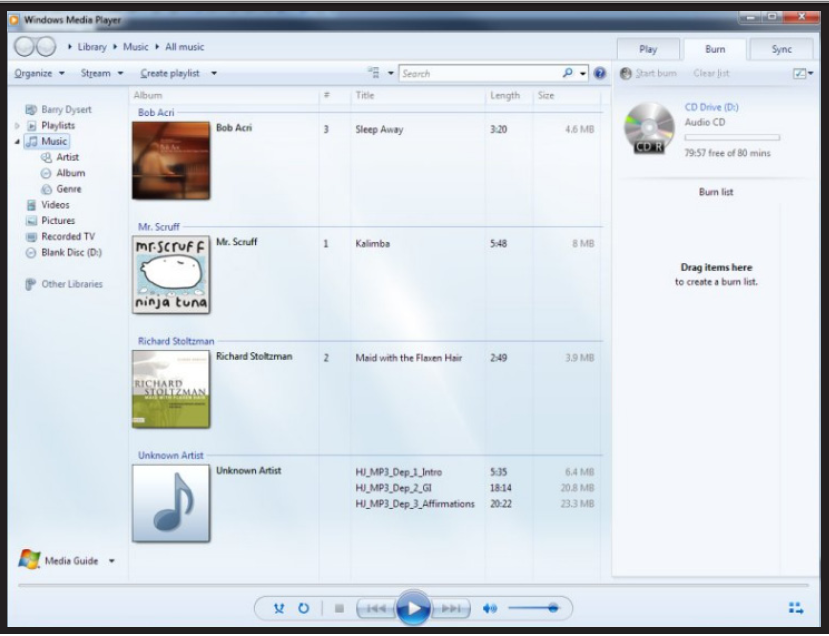This screenshot has width=829, height=636.
Task: Click Create playlist button
Action: 170,73
